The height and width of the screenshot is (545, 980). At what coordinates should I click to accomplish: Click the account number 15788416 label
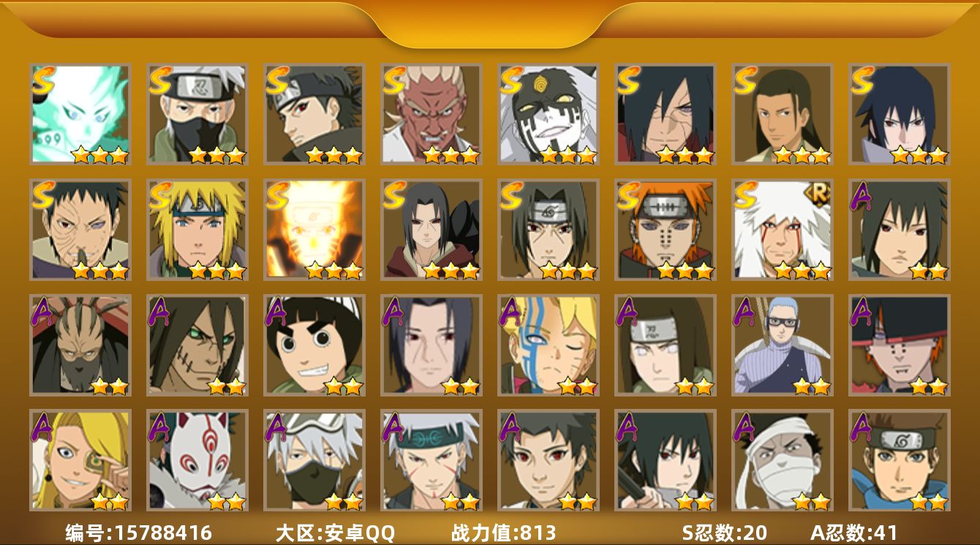tap(139, 533)
